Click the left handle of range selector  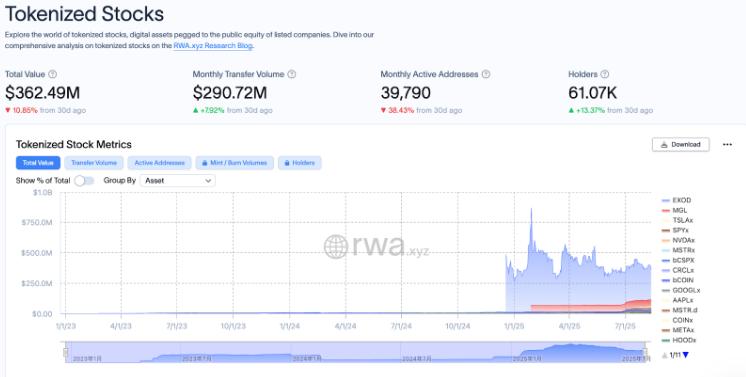point(66,352)
